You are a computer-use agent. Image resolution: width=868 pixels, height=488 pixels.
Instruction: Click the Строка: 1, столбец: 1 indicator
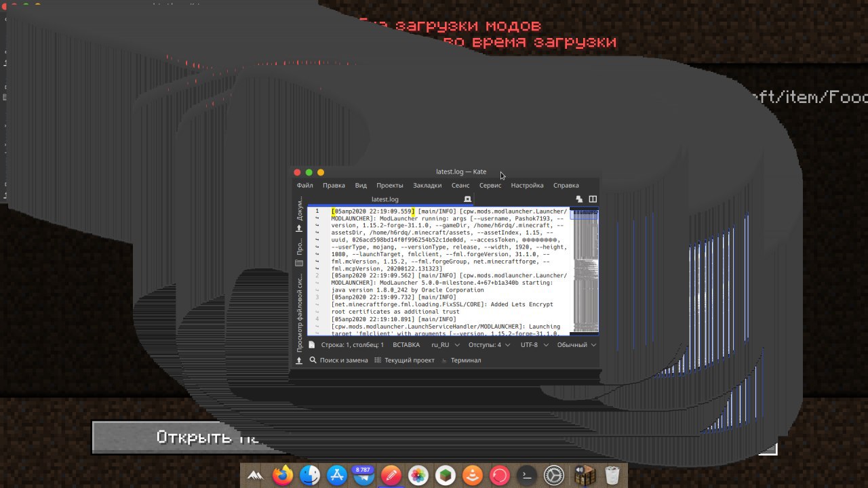(352, 344)
